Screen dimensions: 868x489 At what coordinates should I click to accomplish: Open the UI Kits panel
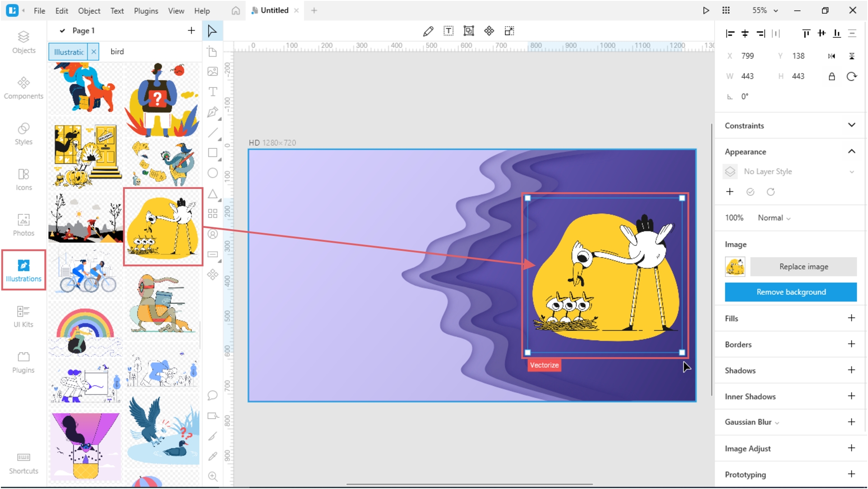(x=23, y=316)
